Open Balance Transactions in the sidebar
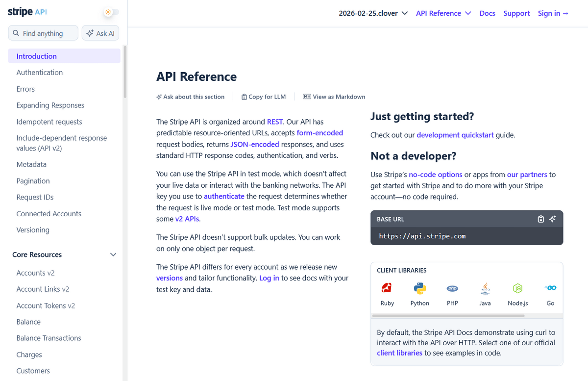The height and width of the screenshot is (381, 588). coord(49,338)
